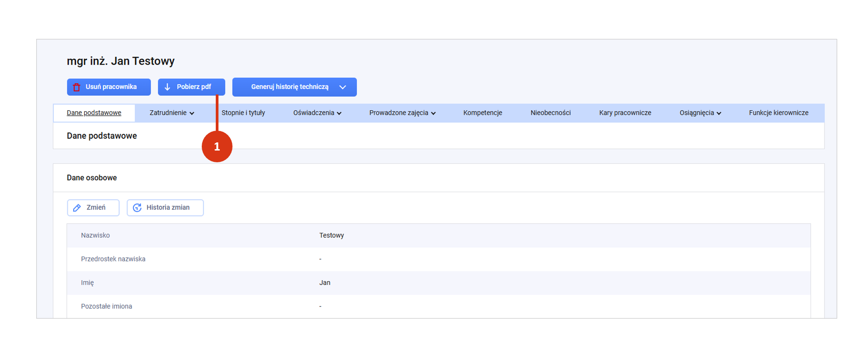Click the Imię row label

coord(87,283)
